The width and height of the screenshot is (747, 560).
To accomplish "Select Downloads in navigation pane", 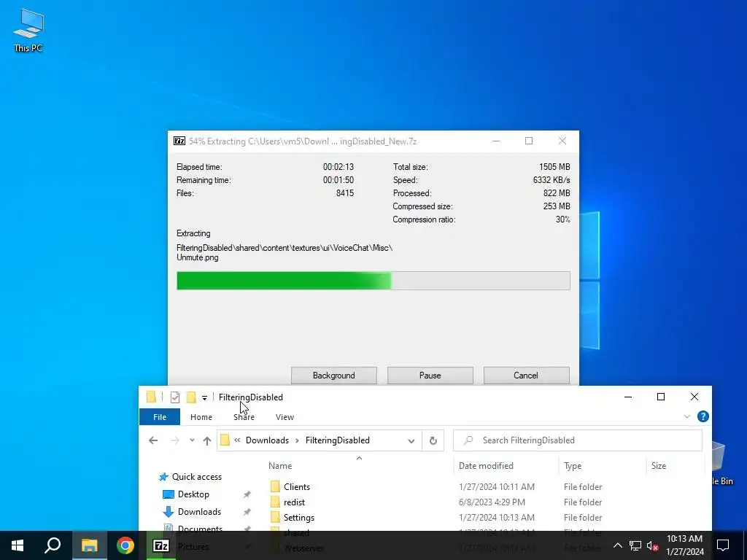I will pos(199,511).
